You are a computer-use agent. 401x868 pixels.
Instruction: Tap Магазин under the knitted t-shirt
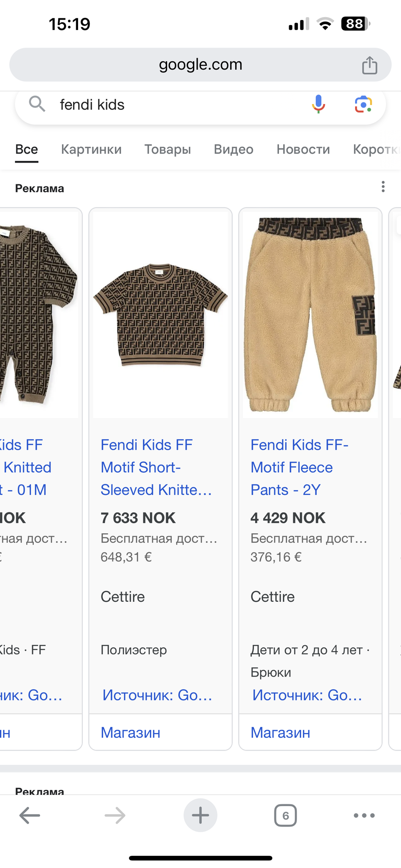[130, 732]
